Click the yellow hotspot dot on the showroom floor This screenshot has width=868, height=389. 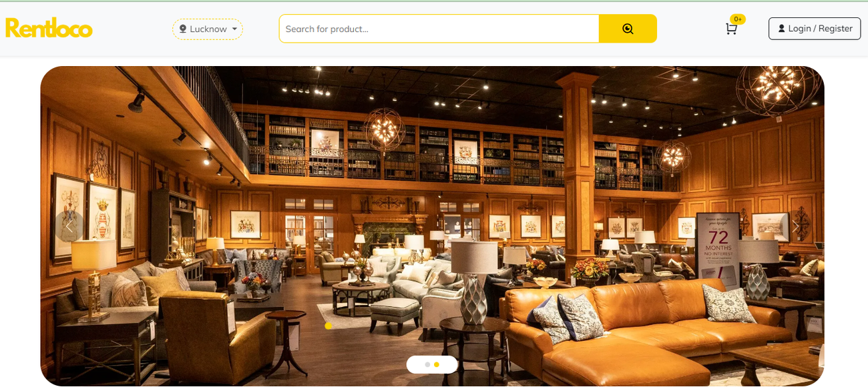click(328, 326)
